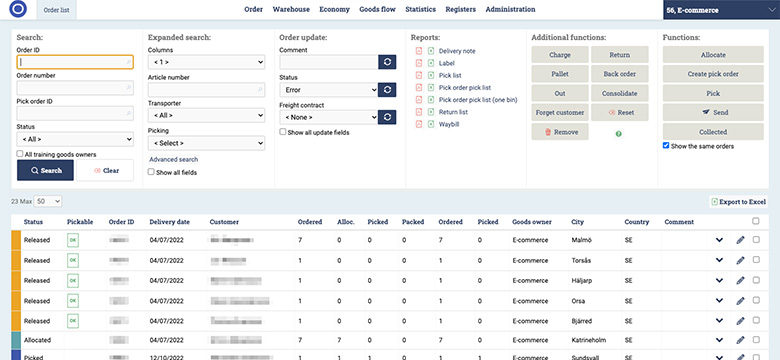Click the Search button
780x360 pixels.
click(45, 170)
